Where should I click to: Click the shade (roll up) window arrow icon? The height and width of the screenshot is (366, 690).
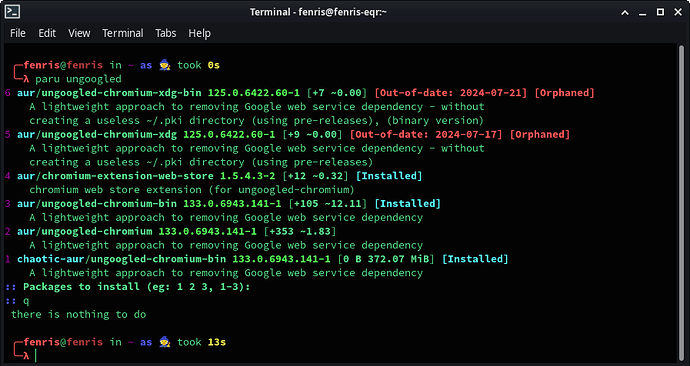click(x=625, y=12)
